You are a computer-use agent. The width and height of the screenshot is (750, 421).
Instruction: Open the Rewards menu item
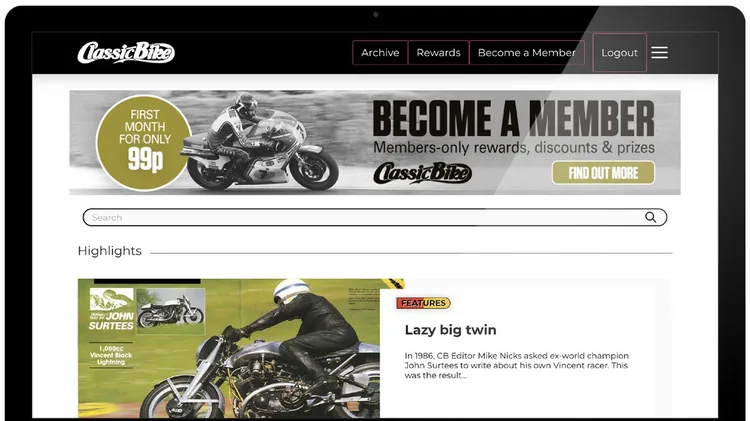point(439,53)
